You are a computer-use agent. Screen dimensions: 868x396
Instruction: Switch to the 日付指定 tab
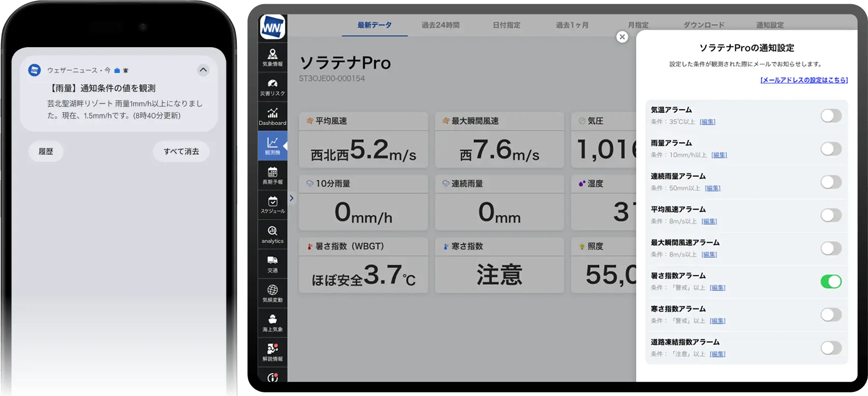(x=506, y=25)
